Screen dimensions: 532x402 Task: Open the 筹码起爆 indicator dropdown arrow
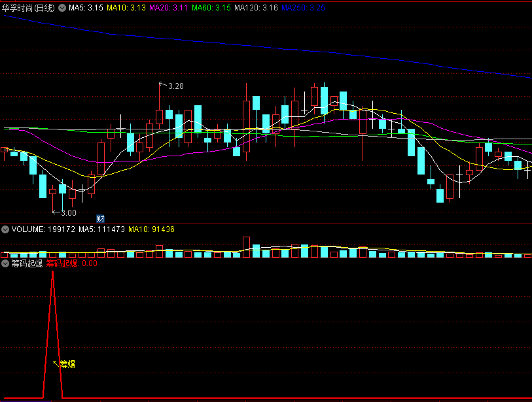pos(5,263)
